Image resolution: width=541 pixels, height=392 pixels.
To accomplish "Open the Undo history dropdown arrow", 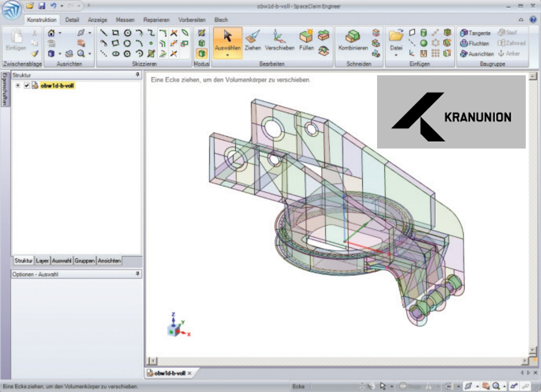I will point(62,6).
